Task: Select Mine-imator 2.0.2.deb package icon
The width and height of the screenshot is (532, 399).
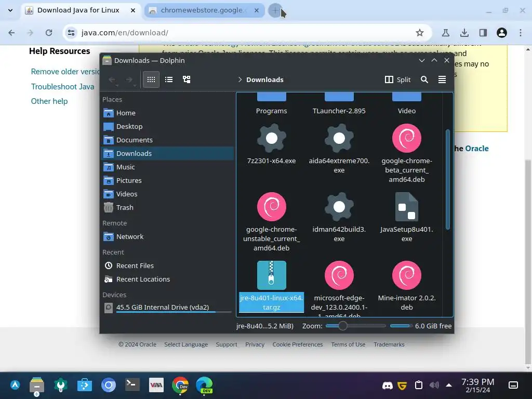Action: coord(406,275)
